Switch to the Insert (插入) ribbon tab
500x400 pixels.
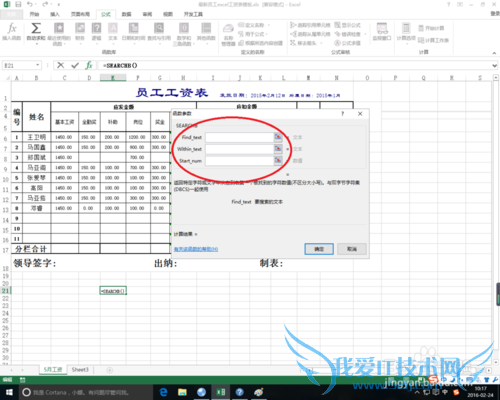tap(55, 14)
